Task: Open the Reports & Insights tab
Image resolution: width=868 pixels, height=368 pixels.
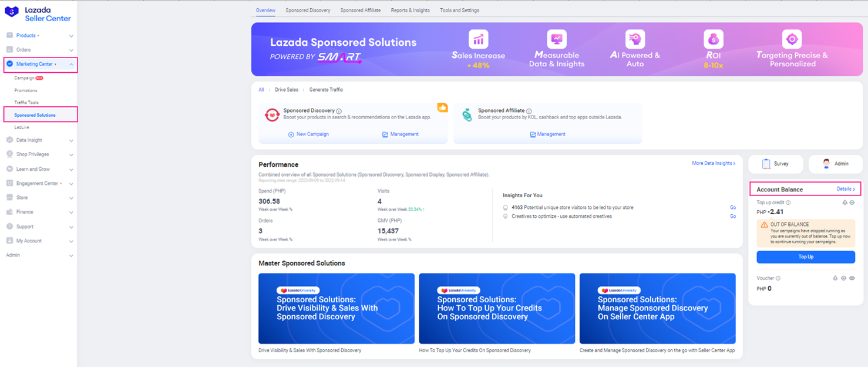Action: pyautogui.click(x=410, y=10)
